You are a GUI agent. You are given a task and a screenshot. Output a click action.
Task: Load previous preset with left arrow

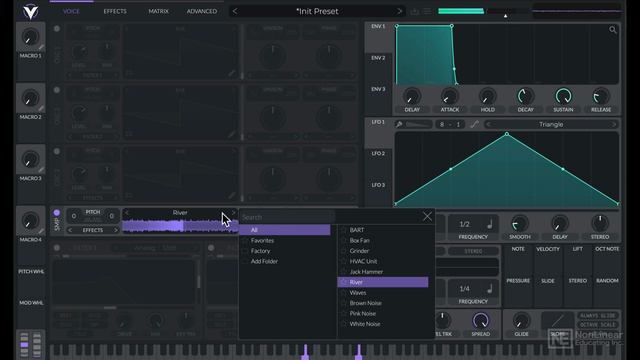click(x=235, y=11)
